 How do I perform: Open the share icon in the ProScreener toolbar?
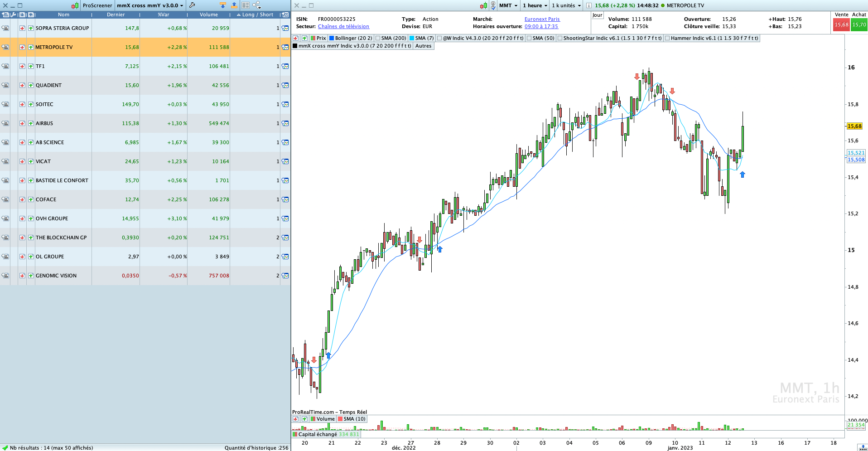point(257,5)
